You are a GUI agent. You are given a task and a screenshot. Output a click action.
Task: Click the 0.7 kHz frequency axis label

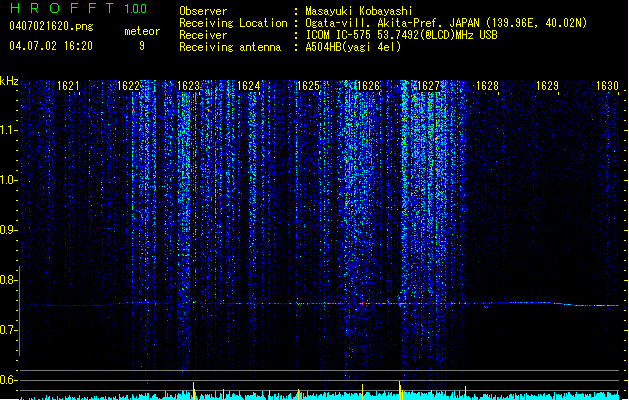[9, 330]
